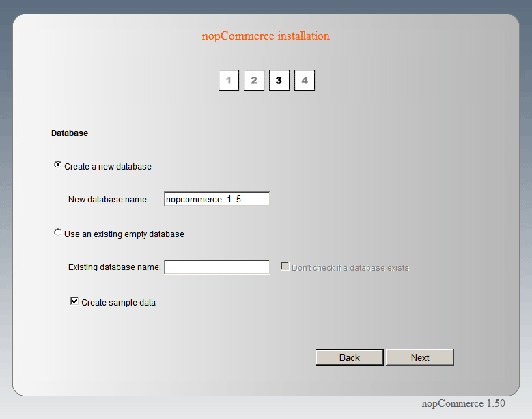
Task: Click step 1 indicator box
Action: tap(229, 81)
